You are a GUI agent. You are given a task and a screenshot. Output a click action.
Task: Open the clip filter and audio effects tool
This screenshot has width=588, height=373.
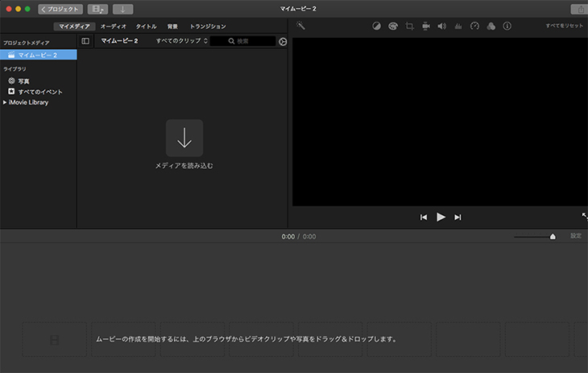pyautogui.click(x=491, y=26)
